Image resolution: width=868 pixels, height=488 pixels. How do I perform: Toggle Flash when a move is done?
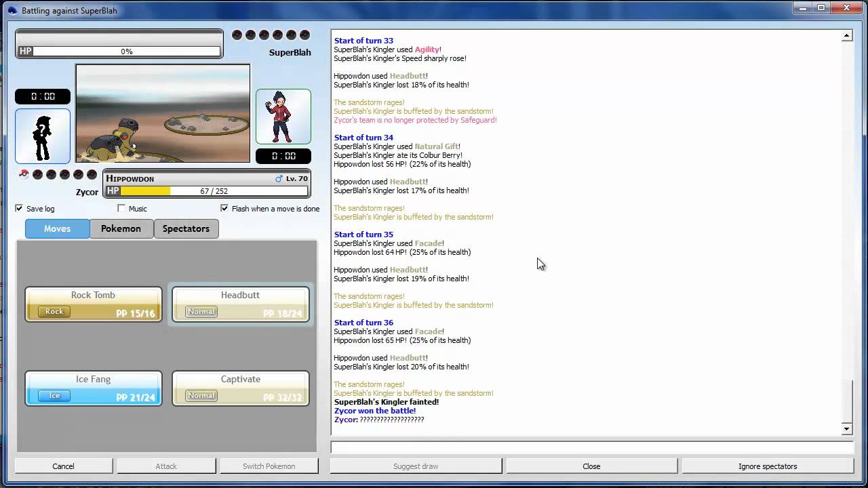[224, 209]
